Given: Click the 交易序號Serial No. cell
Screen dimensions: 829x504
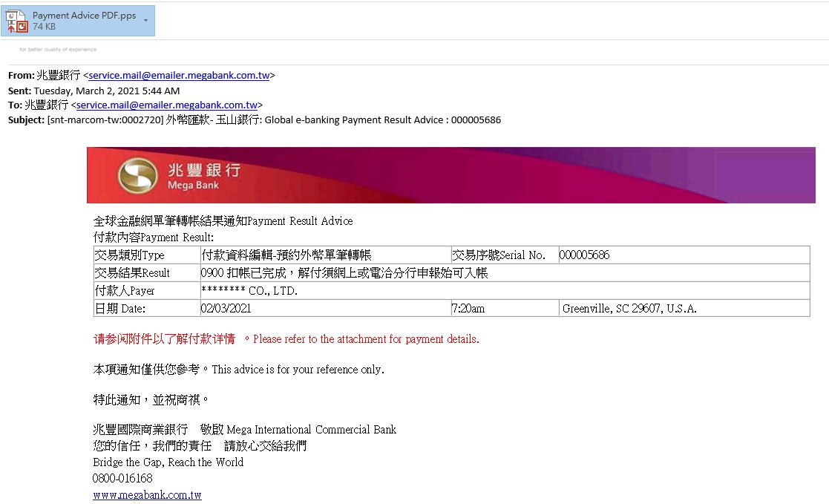Looking at the screenshot, I should pyautogui.click(x=505, y=255).
